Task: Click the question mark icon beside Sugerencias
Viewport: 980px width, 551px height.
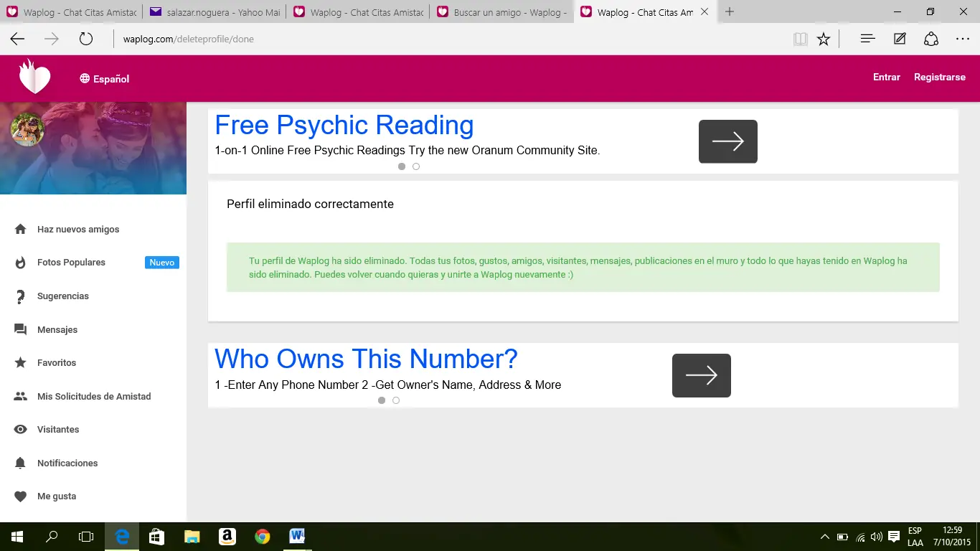Action: 21,296
